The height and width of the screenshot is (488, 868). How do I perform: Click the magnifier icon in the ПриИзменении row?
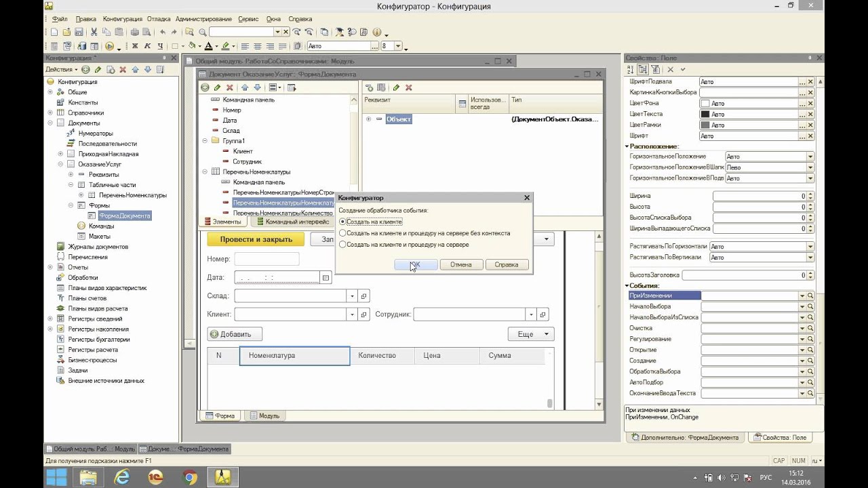(810, 296)
